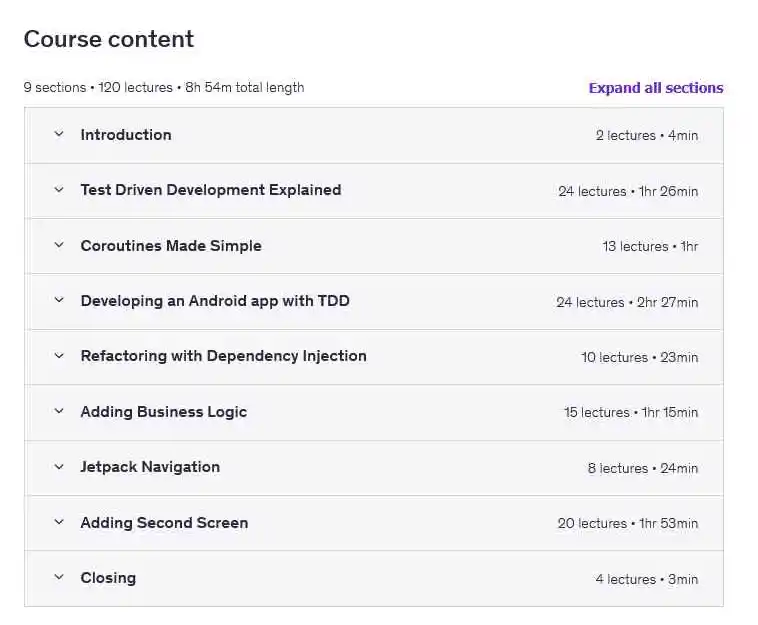The image size is (758, 625).
Task: Open the Jetpack Navigation section title
Action: [x=150, y=467]
